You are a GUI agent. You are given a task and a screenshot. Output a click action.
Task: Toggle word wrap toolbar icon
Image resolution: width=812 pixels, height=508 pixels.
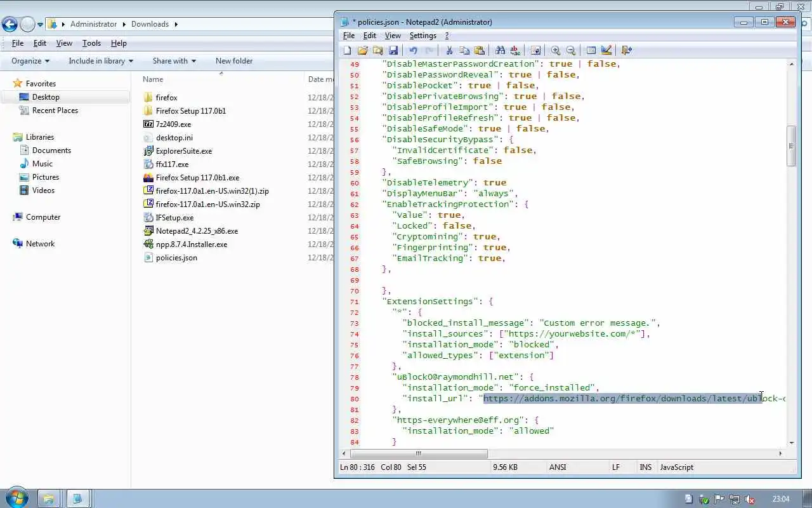click(535, 50)
